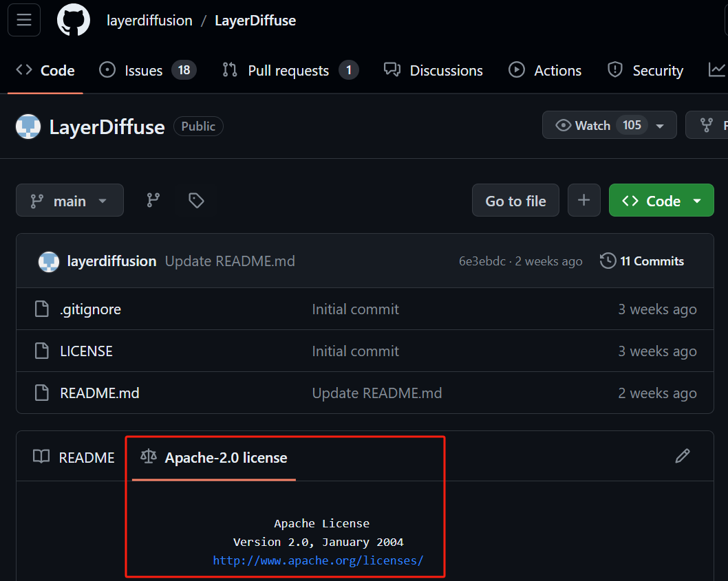Open Initial commit message in LICENSE row
The height and width of the screenshot is (581, 728).
[356, 351]
